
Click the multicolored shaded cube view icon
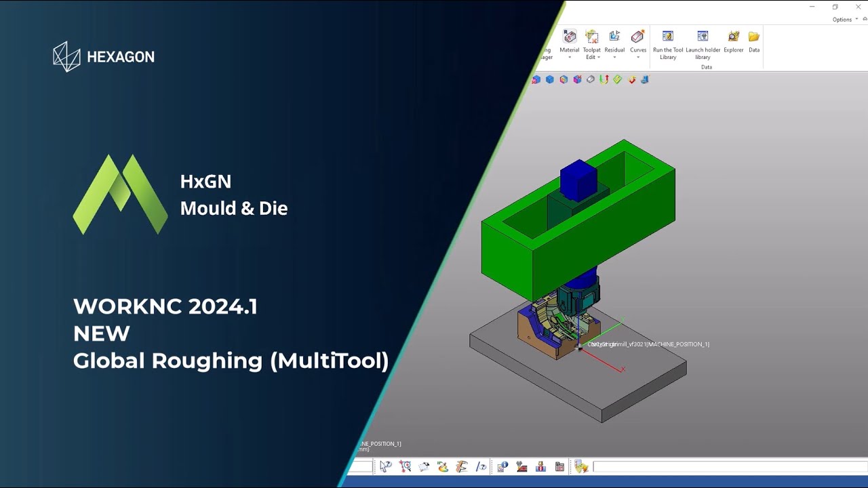[x=564, y=79]
